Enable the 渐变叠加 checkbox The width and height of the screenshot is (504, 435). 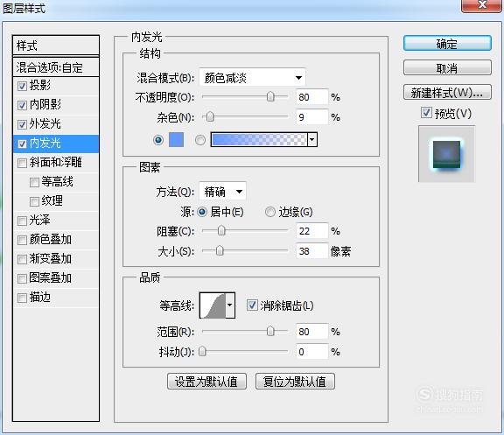(x=22, y=259)
